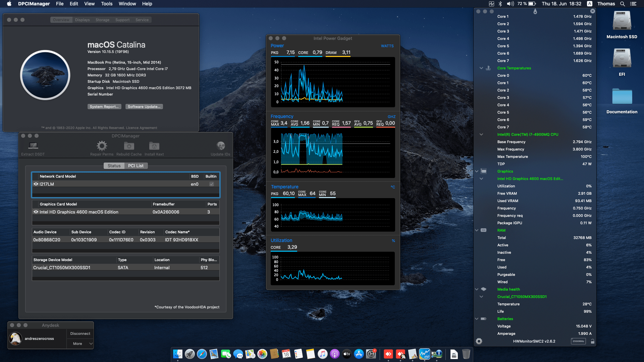Screen dimensions: 644x362
Task: Click the Thomas user name in menu bar
Action: click(x=606, y=4)
